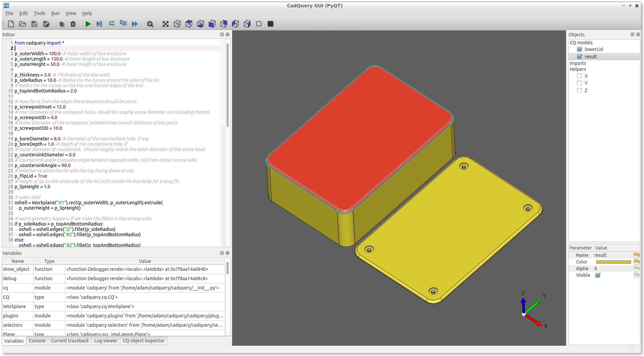This screenshot has width=644, height=356.
Task: Uncheck Visible for the result object
Action: (x=598, y=275)
